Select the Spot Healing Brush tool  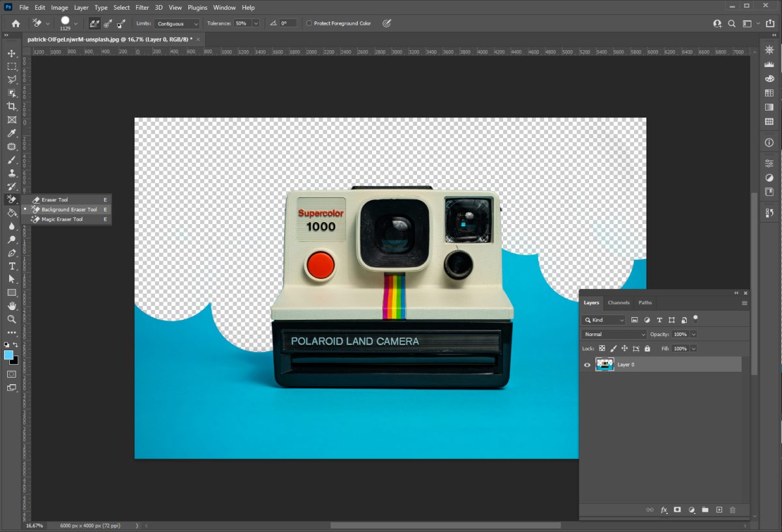[x=12, y=147]
